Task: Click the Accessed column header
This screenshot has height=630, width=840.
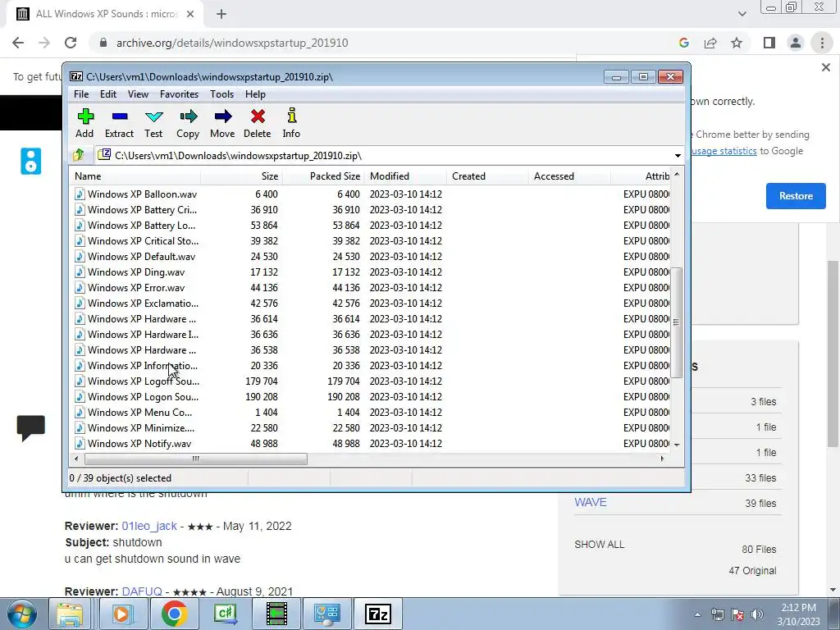Action: [x=569, y=176]
